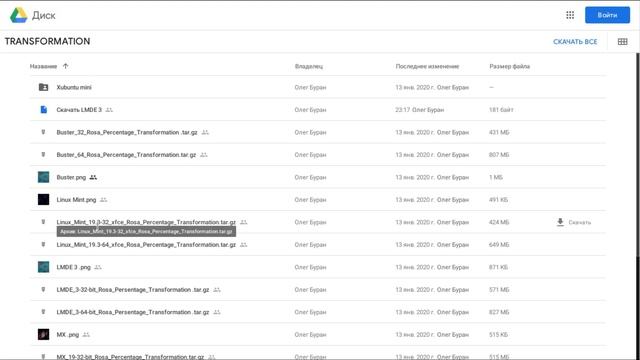This screenshot has width=640, height=360.
Task: Click the 181 байт file size cell
Action: [501, 110]
